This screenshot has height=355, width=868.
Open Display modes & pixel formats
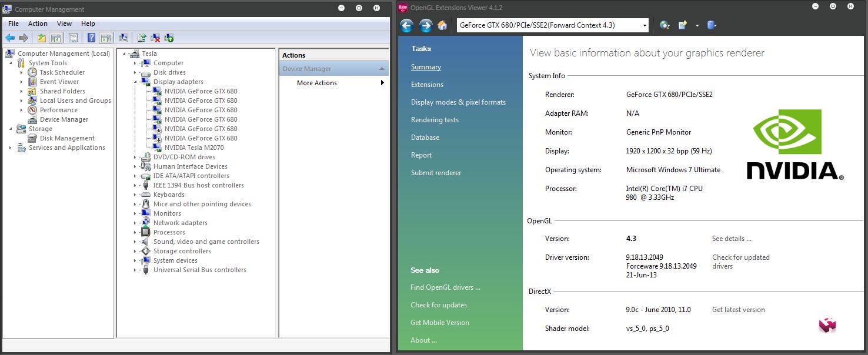458,102
